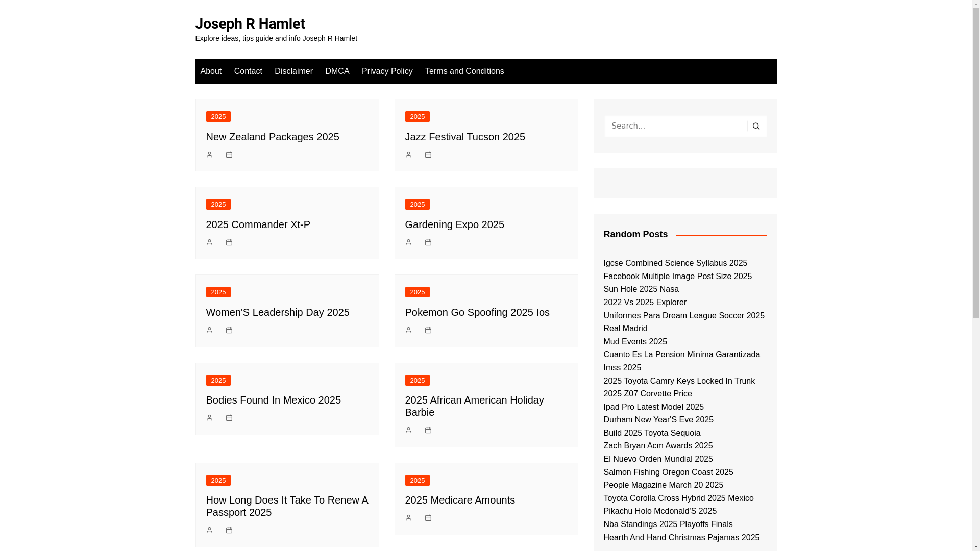Click author icon under African American Holiday Barbie
Image resolution: width=980 pixels, height=551 pixels.
tap(408, 430)
